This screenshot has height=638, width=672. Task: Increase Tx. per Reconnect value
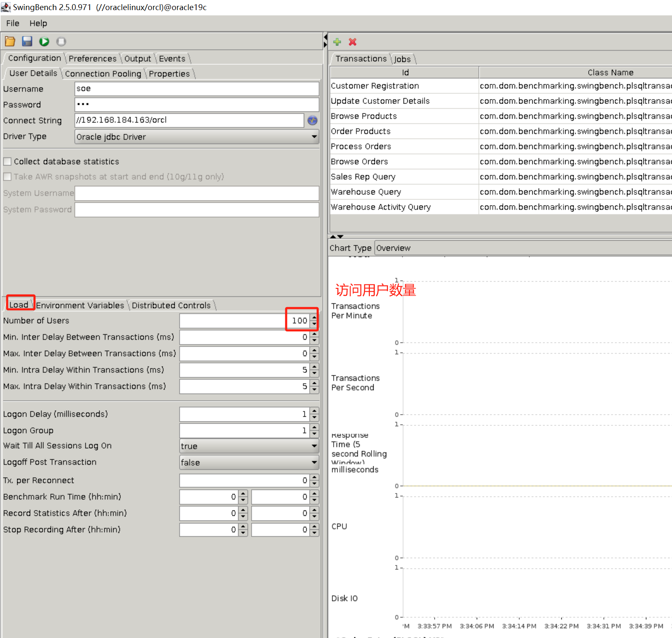314,477
